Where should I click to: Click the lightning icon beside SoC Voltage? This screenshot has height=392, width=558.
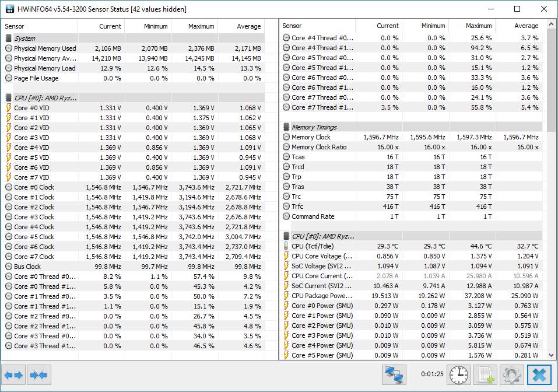(286, 266)
